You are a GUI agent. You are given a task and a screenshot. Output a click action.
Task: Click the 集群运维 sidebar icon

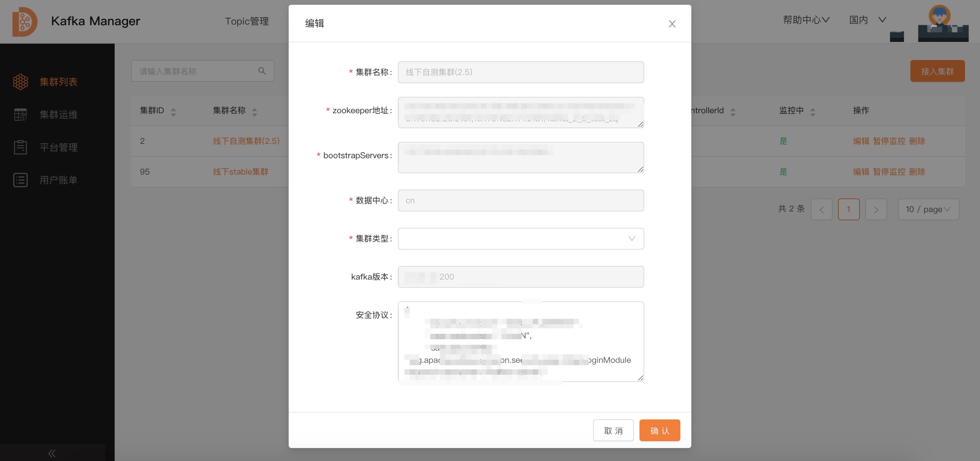[x=20, y=114]
